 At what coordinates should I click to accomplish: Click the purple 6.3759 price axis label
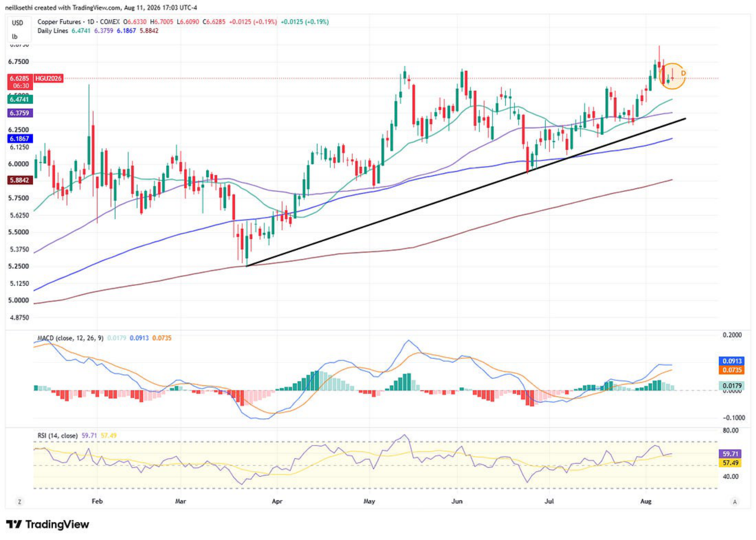(x=19, y=113)
